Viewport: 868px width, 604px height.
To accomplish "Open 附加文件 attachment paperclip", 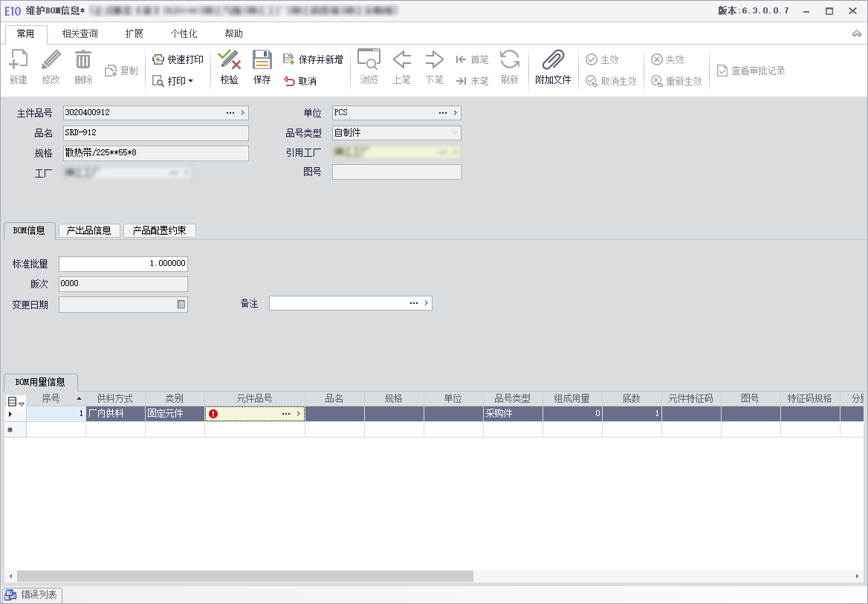I will click(553, 66).
